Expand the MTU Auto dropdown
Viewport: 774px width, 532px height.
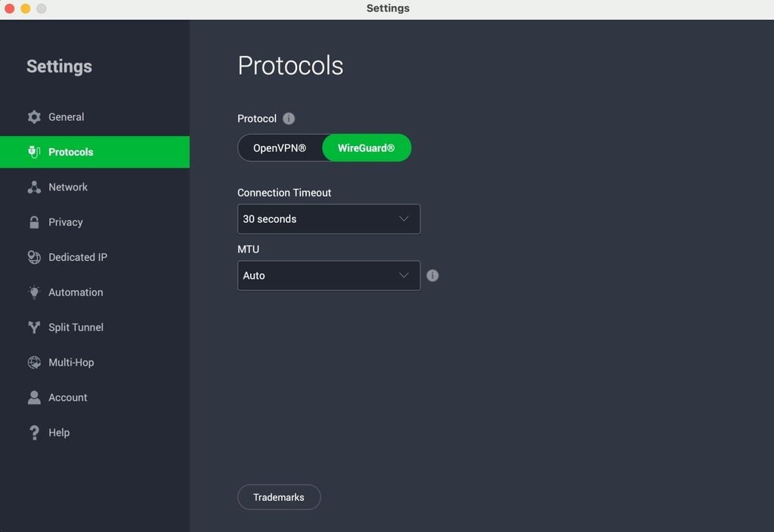329,275
